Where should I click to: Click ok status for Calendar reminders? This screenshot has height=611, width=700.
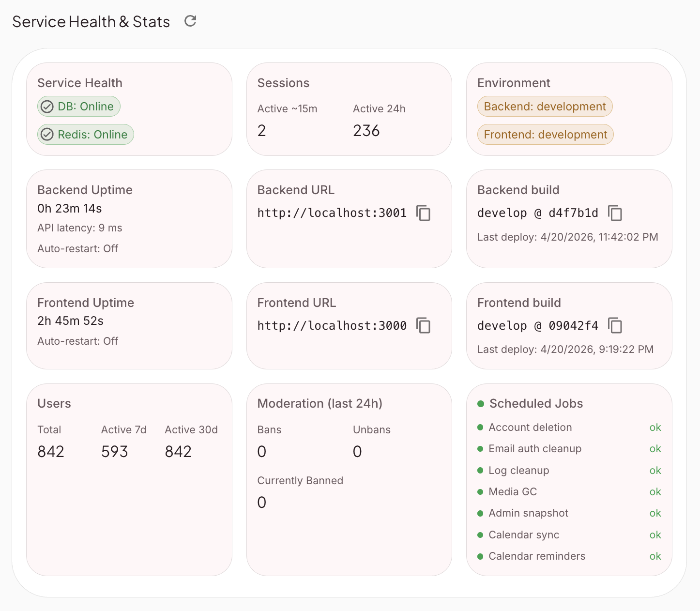pyautogui.click(x=655, y=556)
